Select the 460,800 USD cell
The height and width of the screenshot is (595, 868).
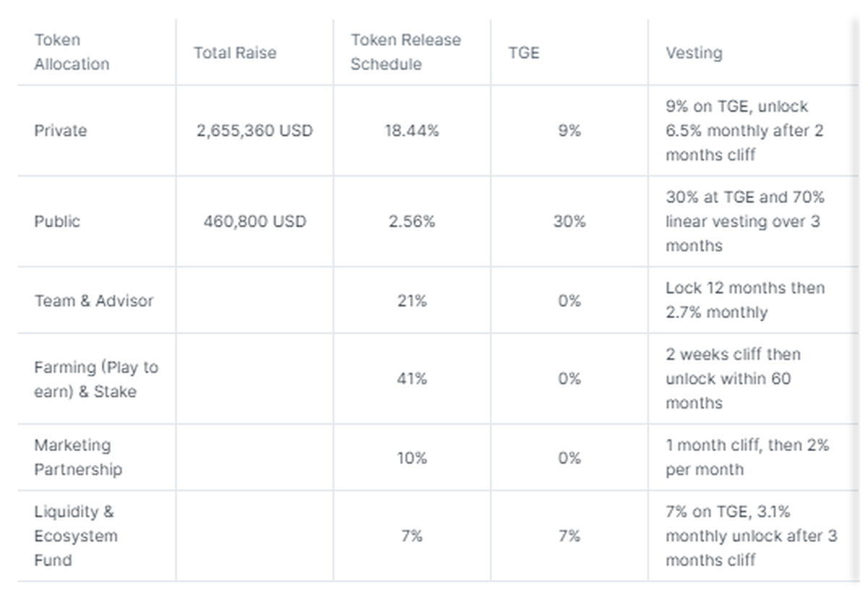click(255, 221)
